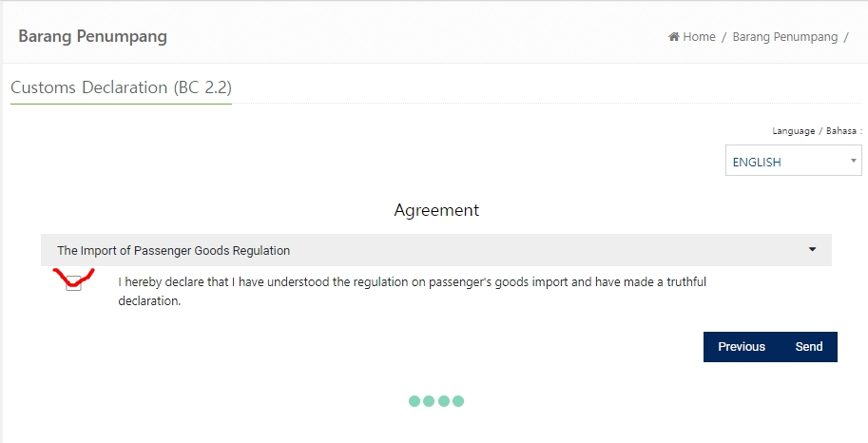This screenshot has width=868, height=443.
Task: Expand The Import of Passenger Goods Regulation
Action: [436, 250]
